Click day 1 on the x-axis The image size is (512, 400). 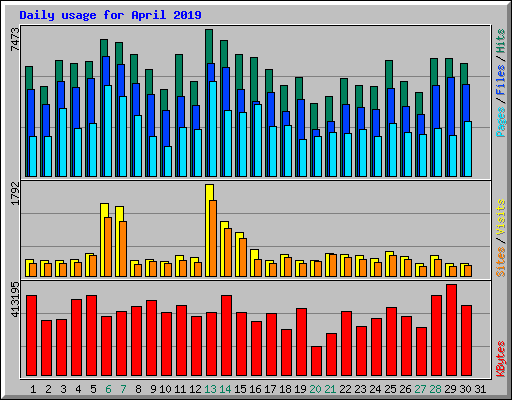point(33,389)
